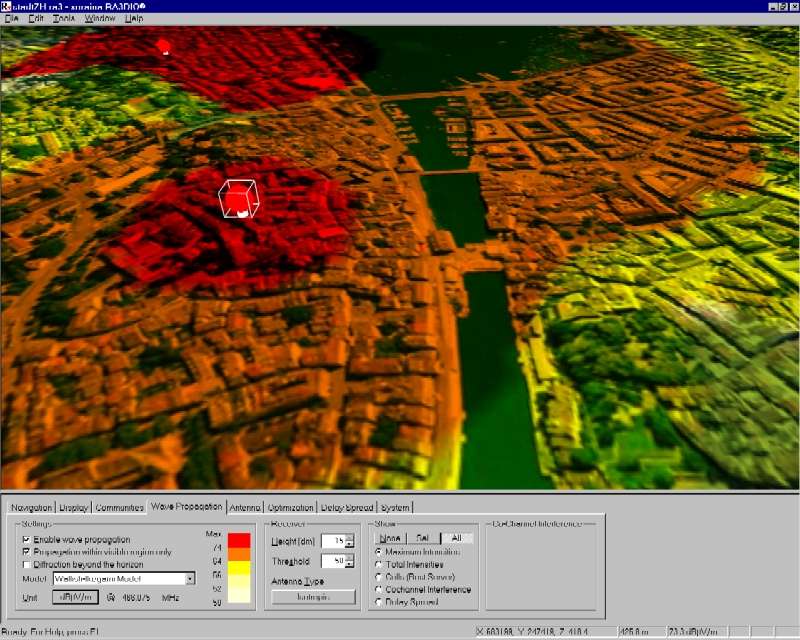Click the dB(µV/m) unit button

[x=75, y=598]
